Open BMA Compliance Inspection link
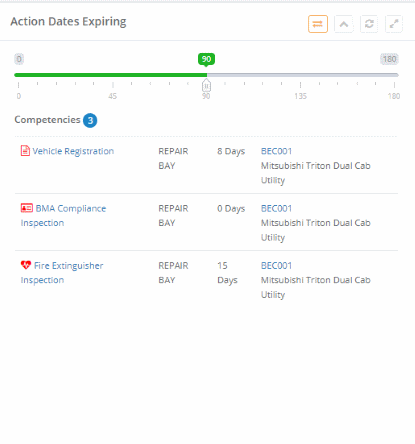Image resolution: width=415 pixels, height=444 pixels. point(63,216)
